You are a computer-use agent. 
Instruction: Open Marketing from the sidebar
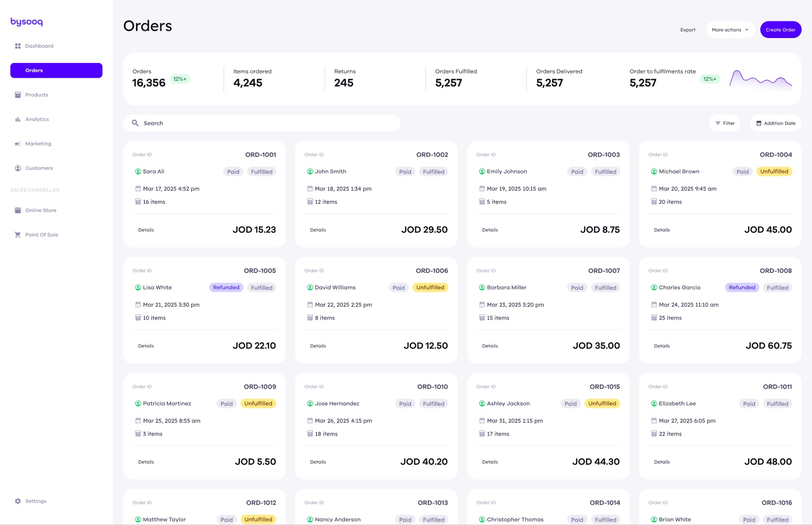[56, 144]
